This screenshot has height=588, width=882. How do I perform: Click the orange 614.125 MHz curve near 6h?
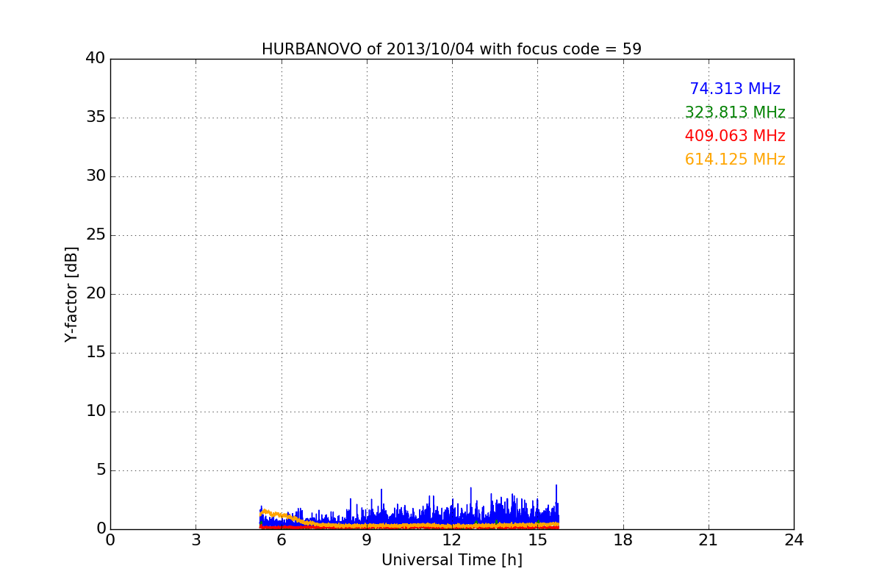point(282,515)
